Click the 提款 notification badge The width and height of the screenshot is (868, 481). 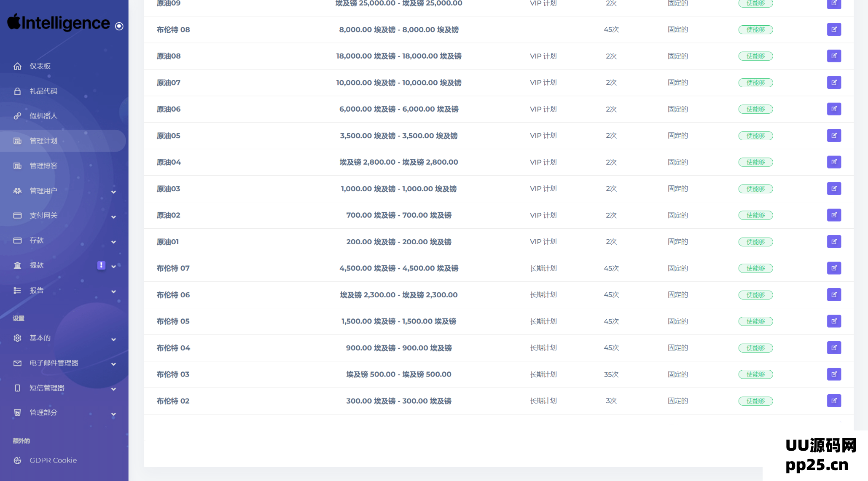click(101, 265)
